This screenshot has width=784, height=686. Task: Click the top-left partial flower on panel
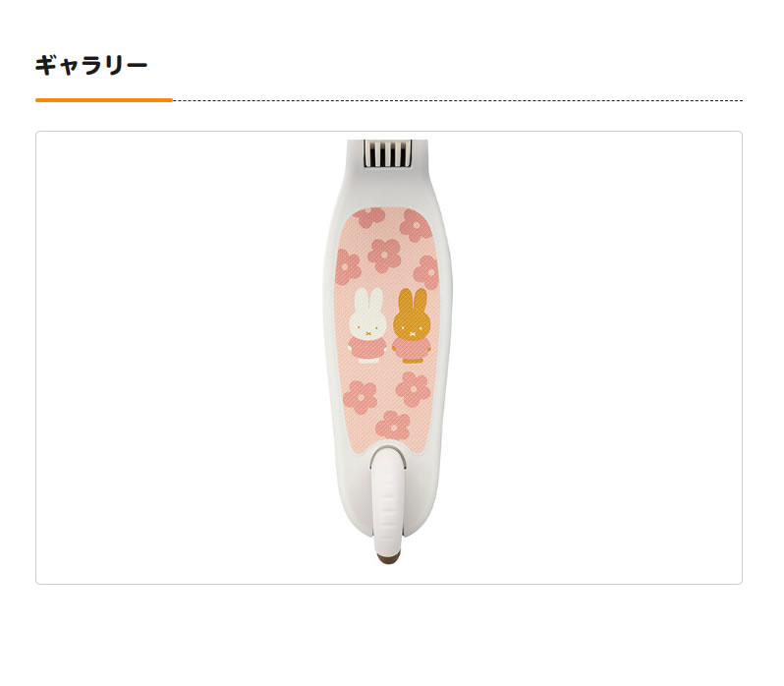click(x=369, y=217)
